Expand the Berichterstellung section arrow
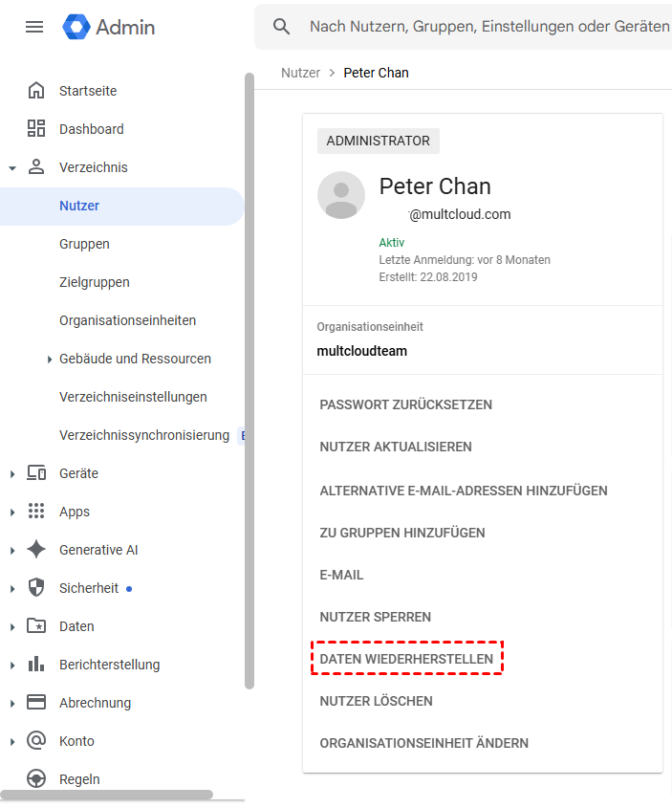This screenshot has width=672, height=808. click(x=12, y=666)
